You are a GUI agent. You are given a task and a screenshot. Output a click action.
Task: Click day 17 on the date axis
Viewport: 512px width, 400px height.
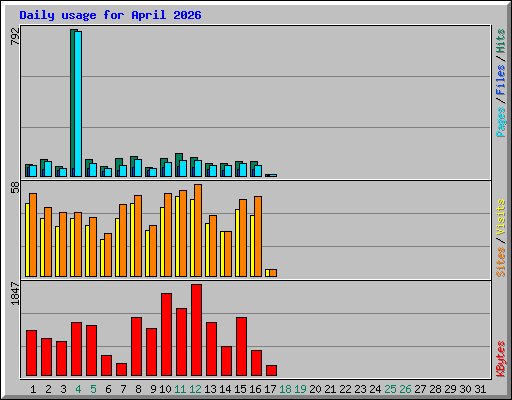270,389
